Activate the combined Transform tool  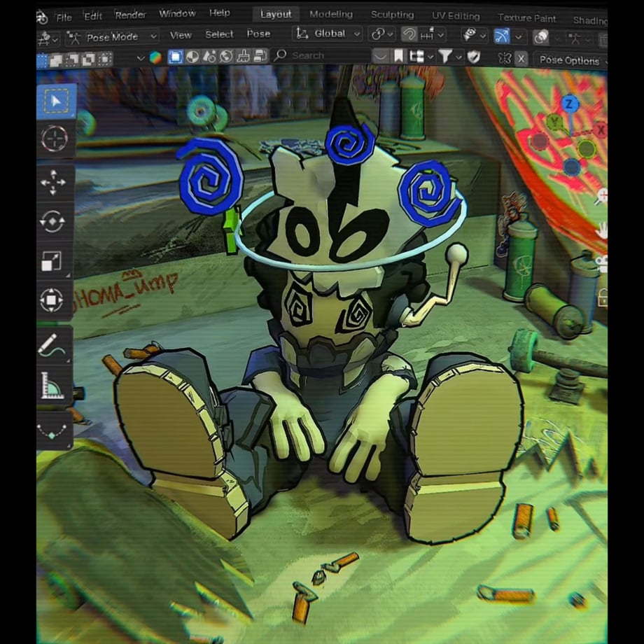click(x=52, y=300)
